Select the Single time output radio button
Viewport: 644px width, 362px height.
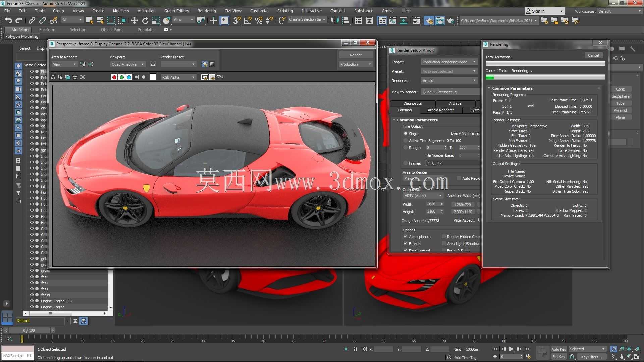[x=406, y=133]
